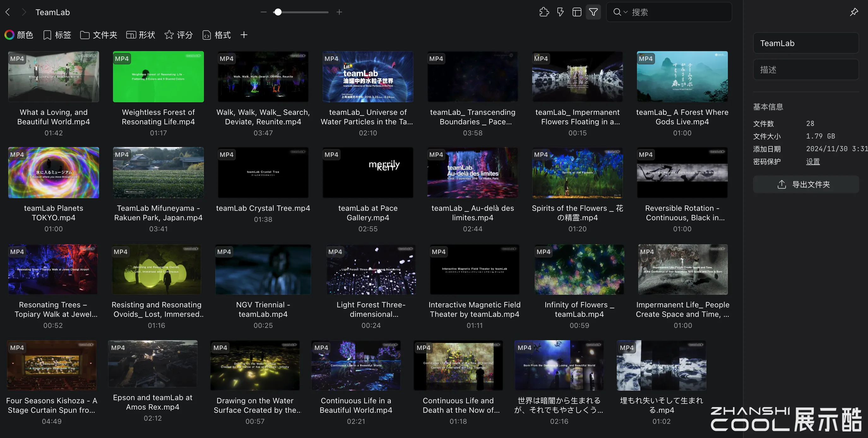Select the Infinity of Flowers thumbnail

point(579,269)
